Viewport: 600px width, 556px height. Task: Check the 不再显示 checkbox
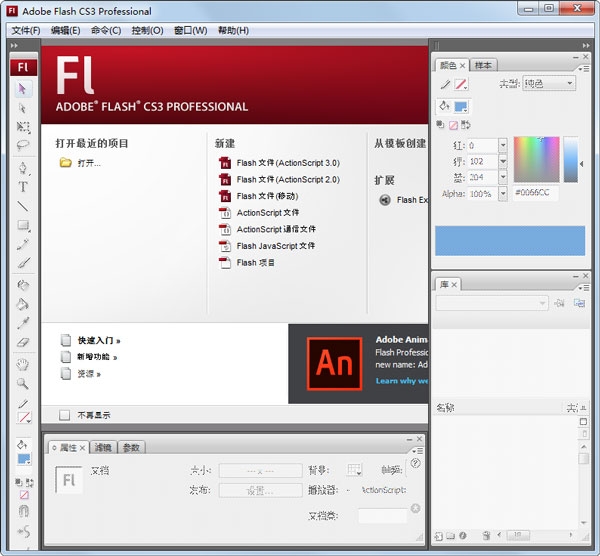(x=65, y=415)
